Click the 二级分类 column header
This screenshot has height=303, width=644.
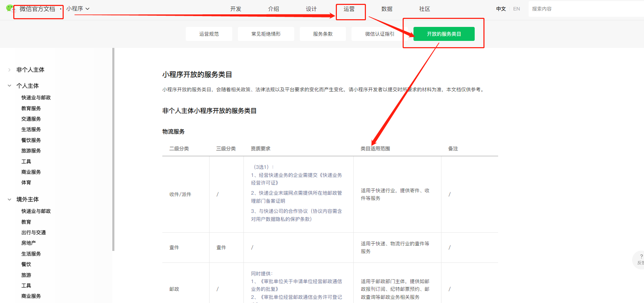click(x=179, y=149)
